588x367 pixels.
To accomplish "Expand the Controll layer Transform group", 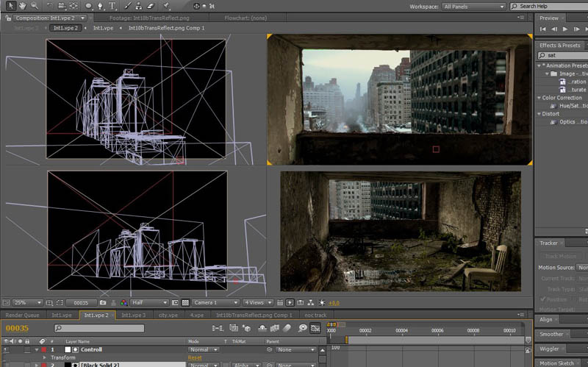I will pyautogui.click(x=44, y=357).
